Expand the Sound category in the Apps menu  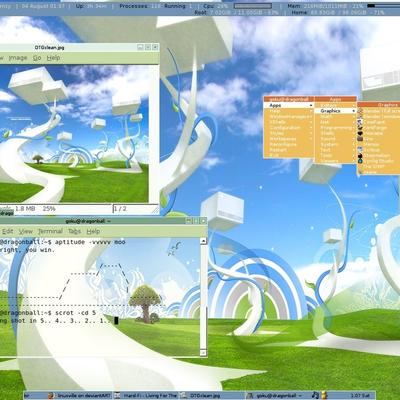335,139
